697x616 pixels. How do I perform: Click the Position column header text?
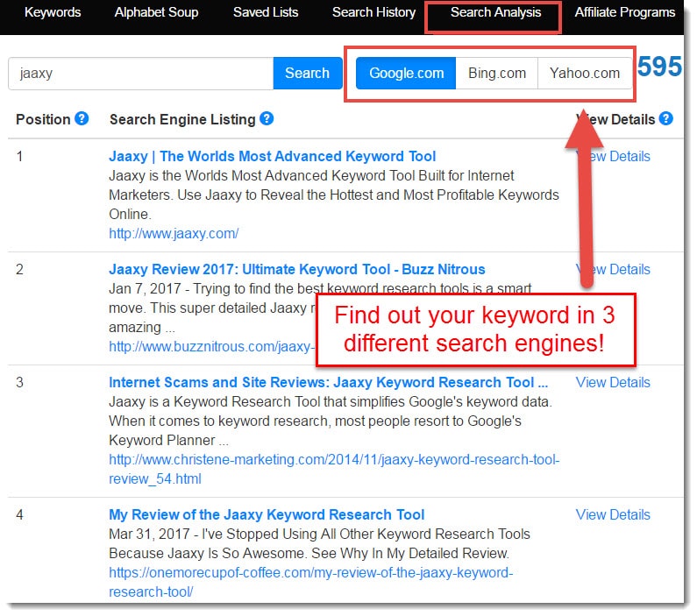[43, 119]
